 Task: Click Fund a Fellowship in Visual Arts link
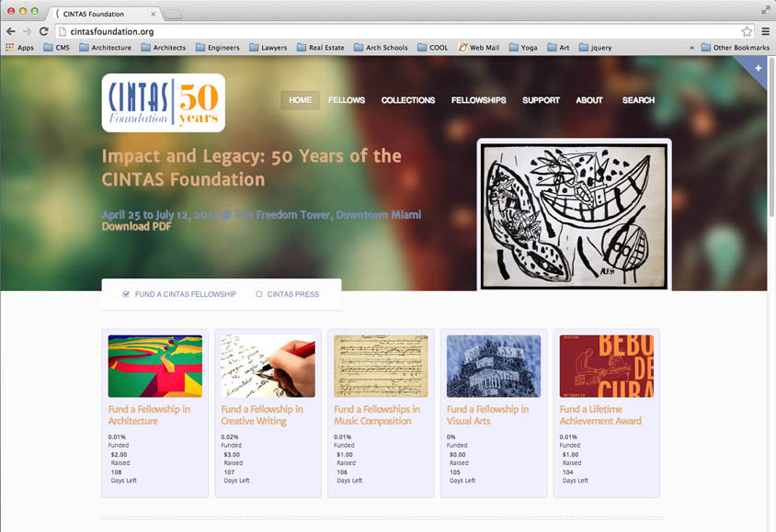click(487, 414)
